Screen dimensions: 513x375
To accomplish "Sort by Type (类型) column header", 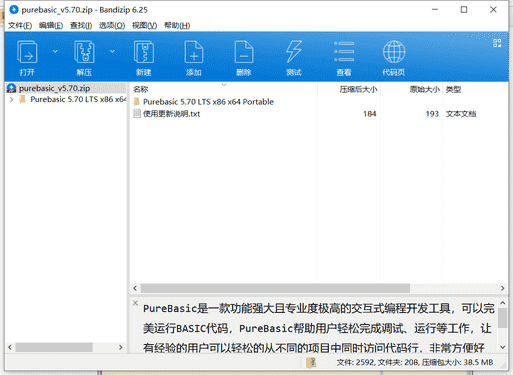I will (x=453, y=89).
